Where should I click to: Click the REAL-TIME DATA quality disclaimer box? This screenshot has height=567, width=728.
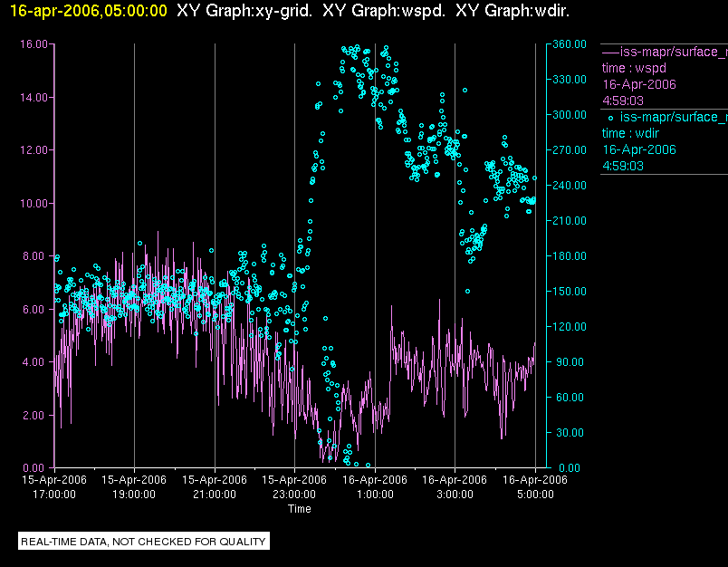point(144,542)
